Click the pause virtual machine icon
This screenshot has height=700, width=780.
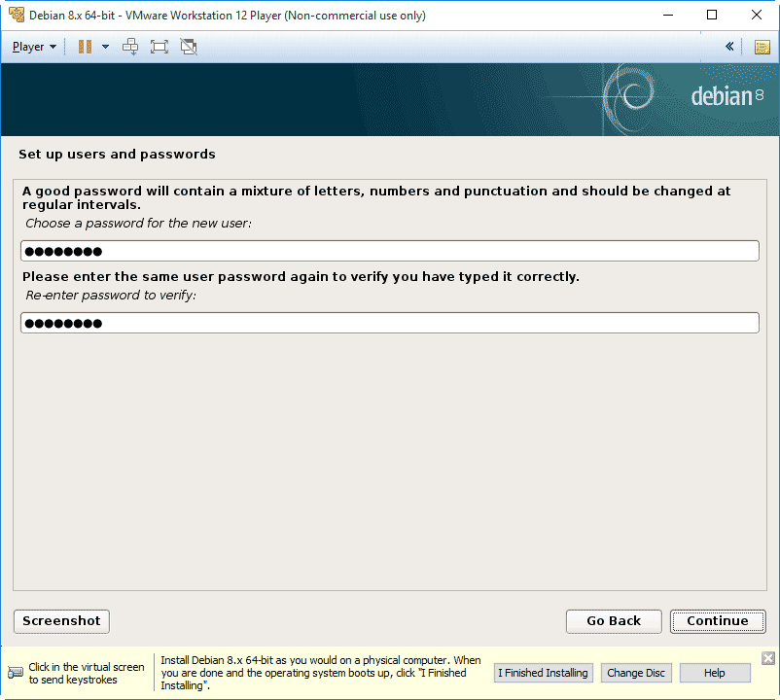click(85, 47)
